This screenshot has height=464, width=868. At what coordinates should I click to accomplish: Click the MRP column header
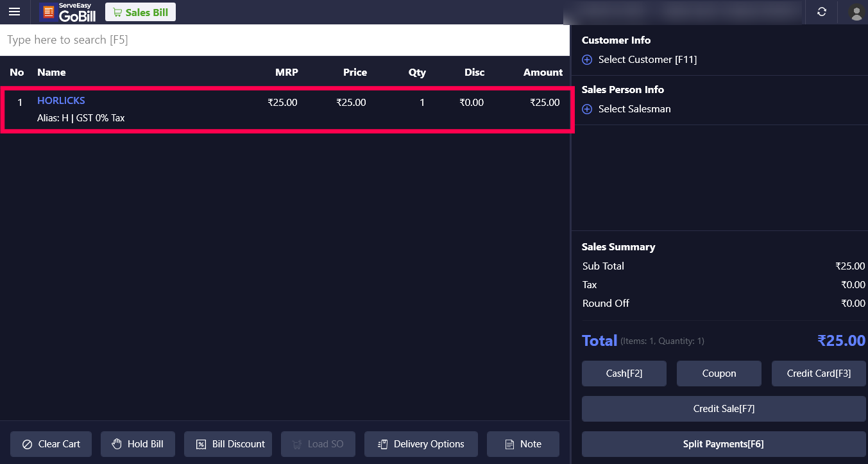(287, 73)
